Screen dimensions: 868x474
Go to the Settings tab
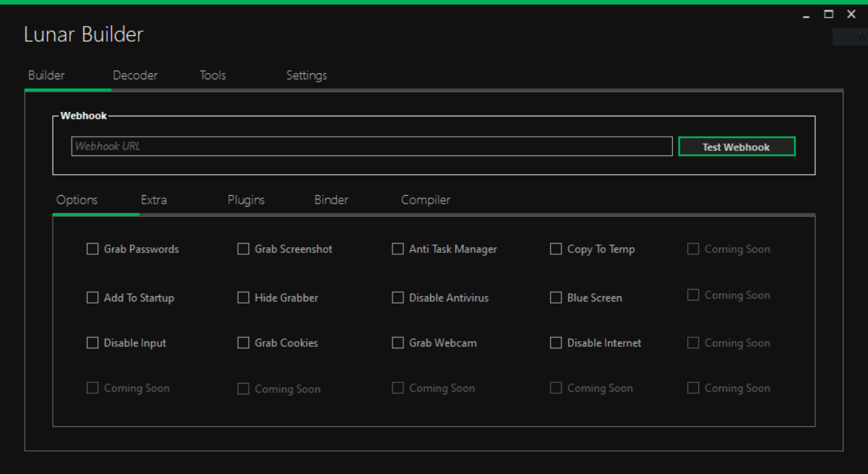click(x=306, y=75)
